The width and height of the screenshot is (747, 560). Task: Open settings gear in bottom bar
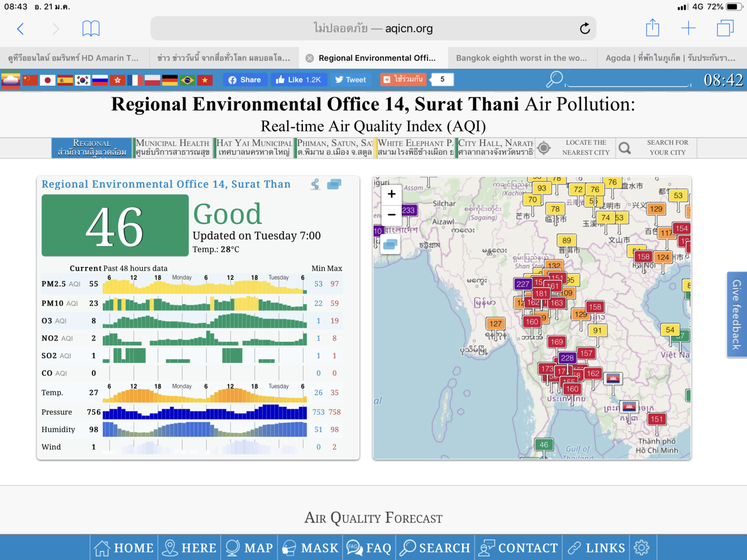pos(641,548)
